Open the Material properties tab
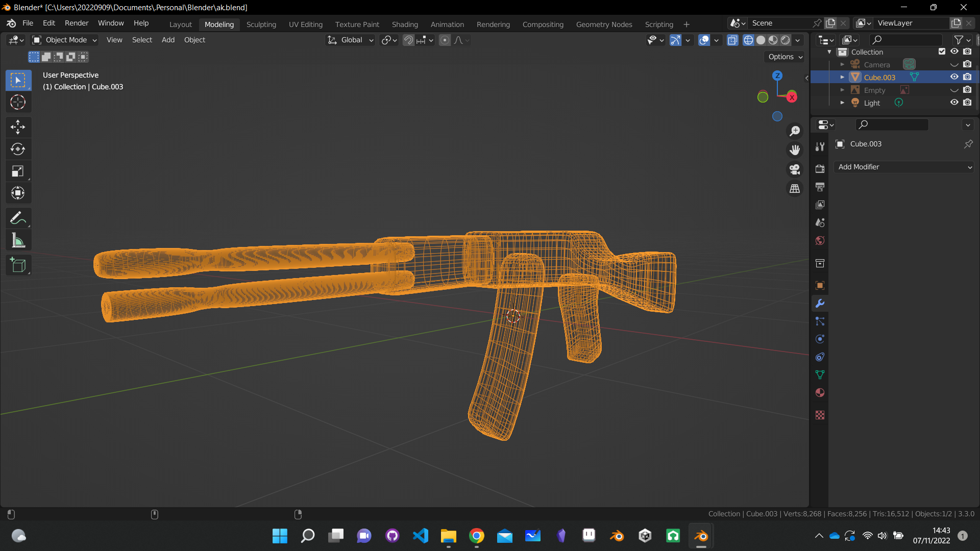 820,392
